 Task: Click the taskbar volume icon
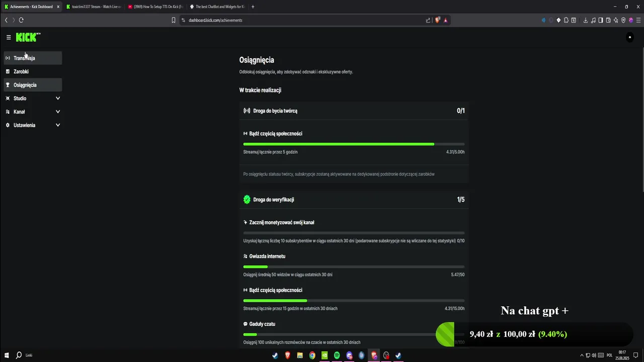pyautogui.click(x=594, y=355)
